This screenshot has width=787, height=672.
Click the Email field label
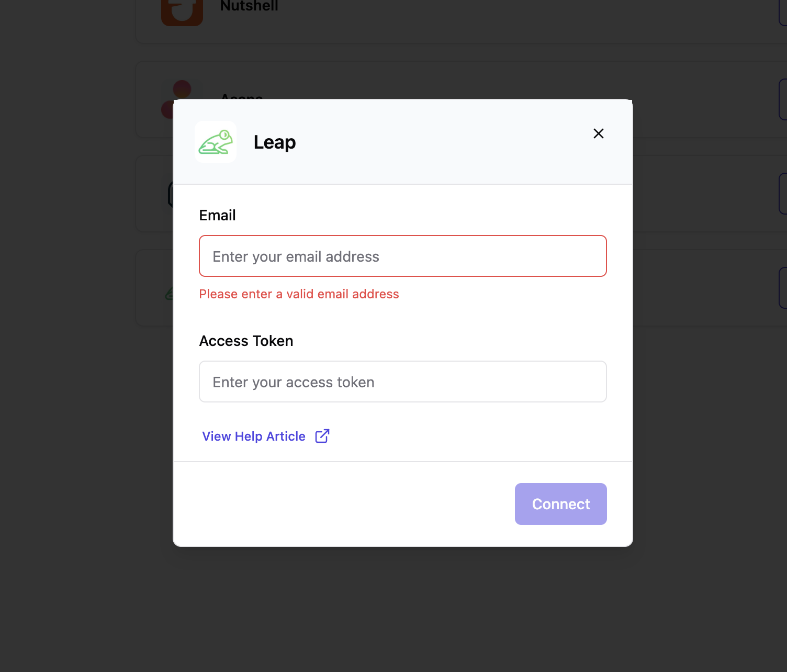tap(218, 215)
